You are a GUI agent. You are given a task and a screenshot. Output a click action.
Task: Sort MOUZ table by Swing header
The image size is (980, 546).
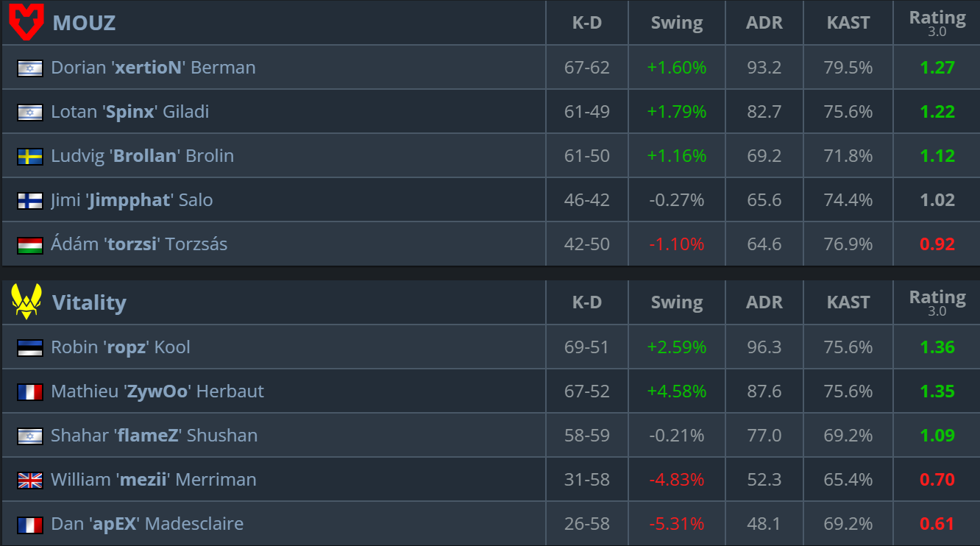pyautogui.click(x=677, y=23)
